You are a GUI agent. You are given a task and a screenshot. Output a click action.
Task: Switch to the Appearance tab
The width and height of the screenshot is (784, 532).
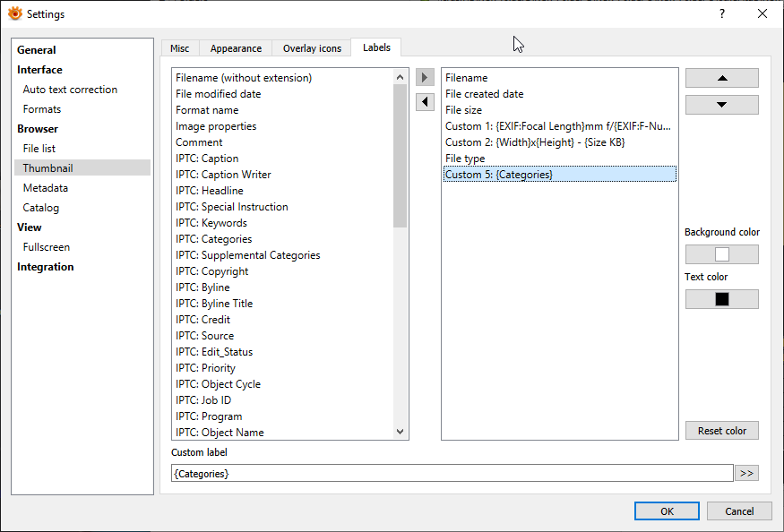point(236,48)
